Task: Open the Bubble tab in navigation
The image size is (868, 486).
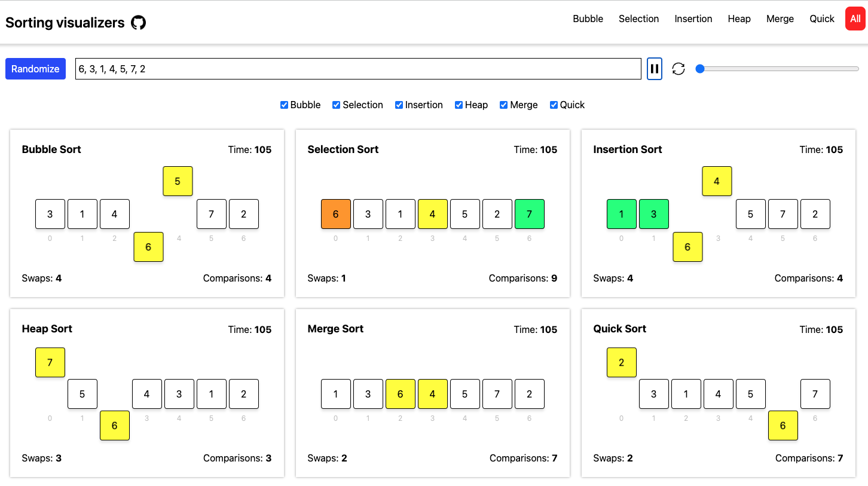Action: pyautogui.click(x=588, y=19)
